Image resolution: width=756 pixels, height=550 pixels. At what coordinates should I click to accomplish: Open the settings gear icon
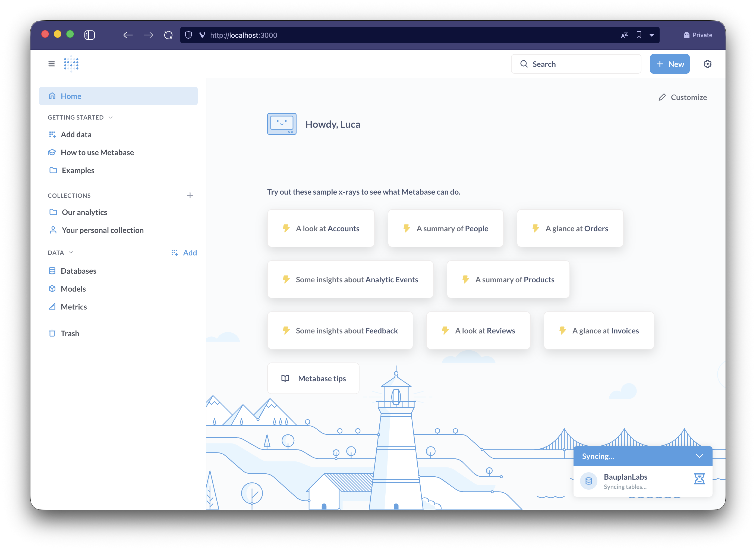(707, 64)
